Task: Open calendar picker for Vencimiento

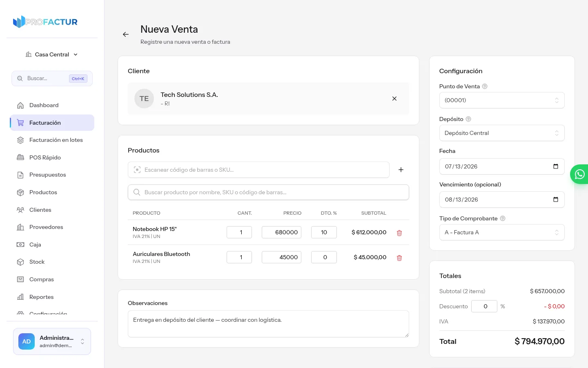Action: pyautogui.click(x=556, y=200)
